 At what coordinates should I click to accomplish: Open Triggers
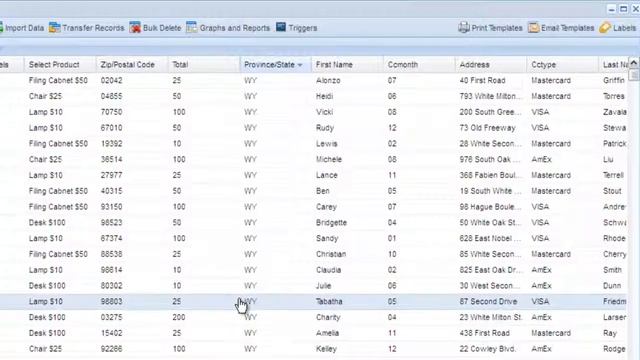pyautogui.click(x=302, y=28)
